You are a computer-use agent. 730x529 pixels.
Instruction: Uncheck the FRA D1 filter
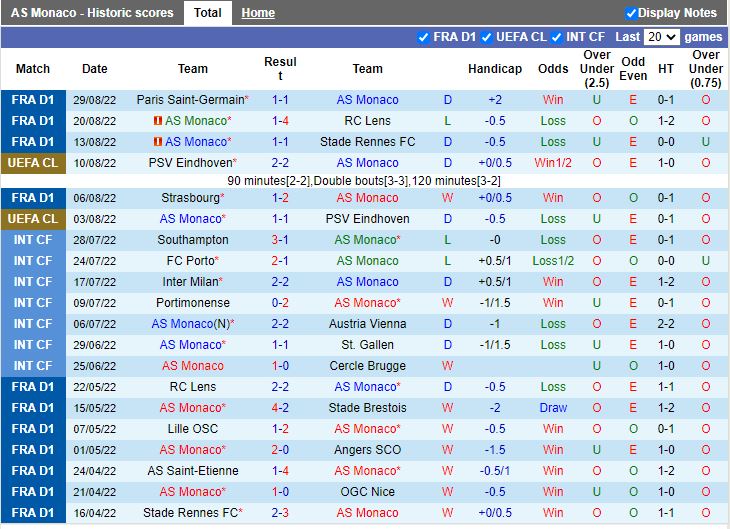pos(423,37)
